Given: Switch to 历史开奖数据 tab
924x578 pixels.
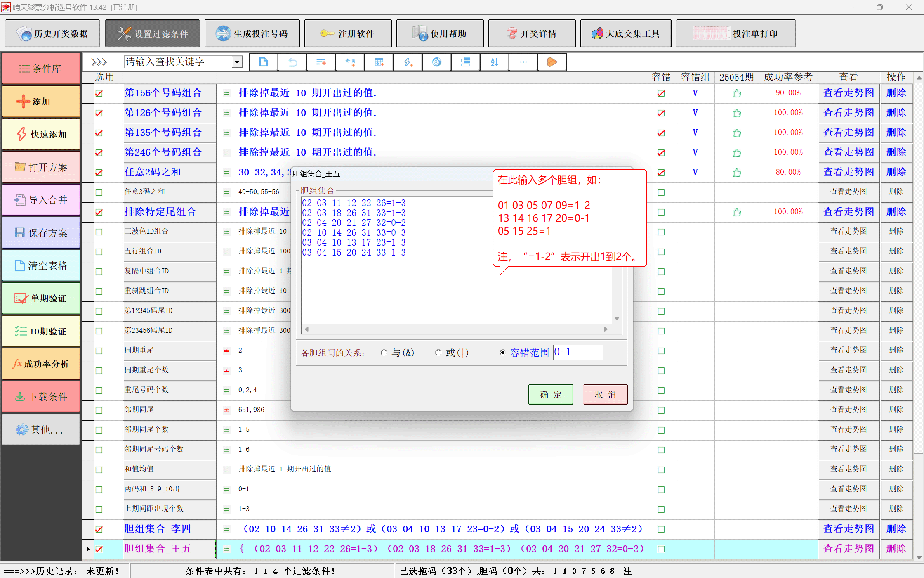Looking at the screenshot, I should 52,33.
